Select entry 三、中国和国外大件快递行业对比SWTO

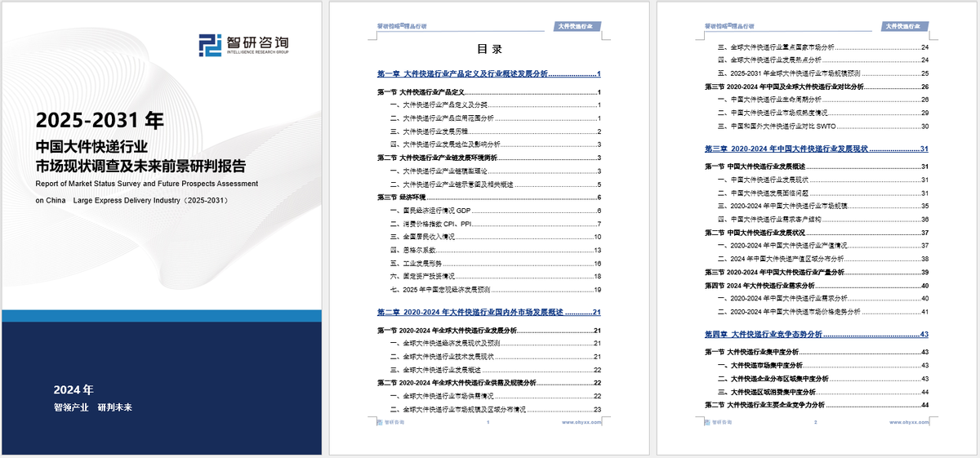click(822, 127)
